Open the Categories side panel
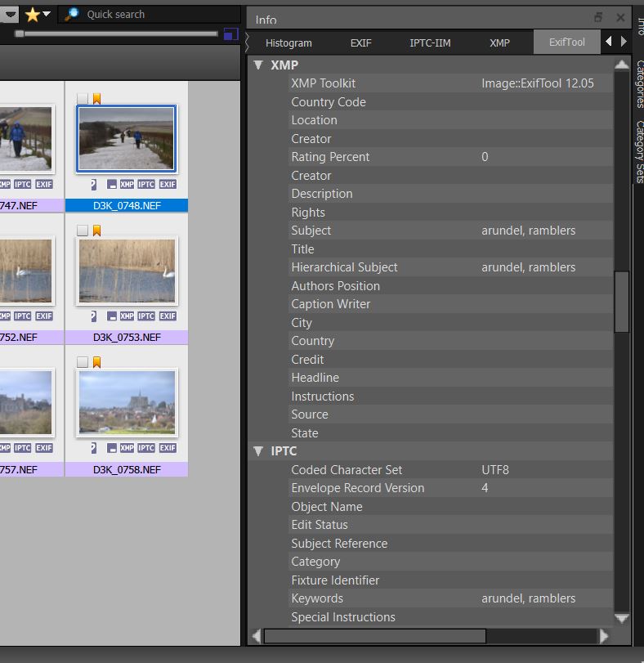Screen dimensions: 644x663 639,84
